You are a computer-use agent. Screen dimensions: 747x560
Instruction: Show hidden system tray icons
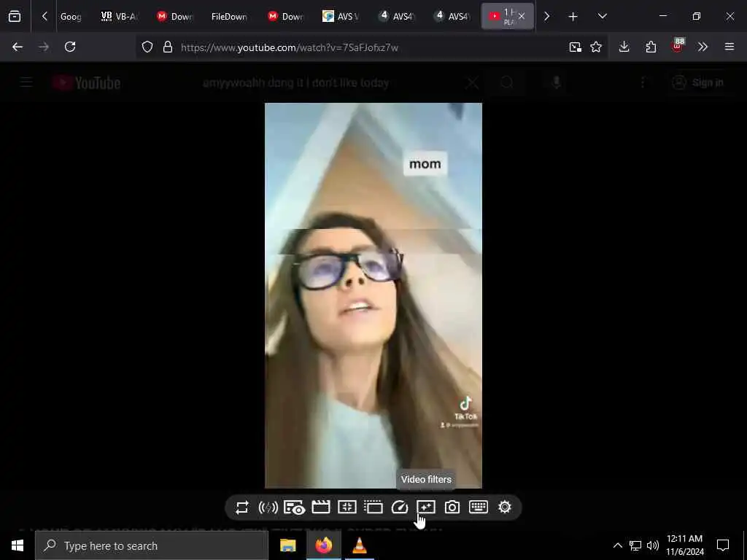click(x=617, y=545)
